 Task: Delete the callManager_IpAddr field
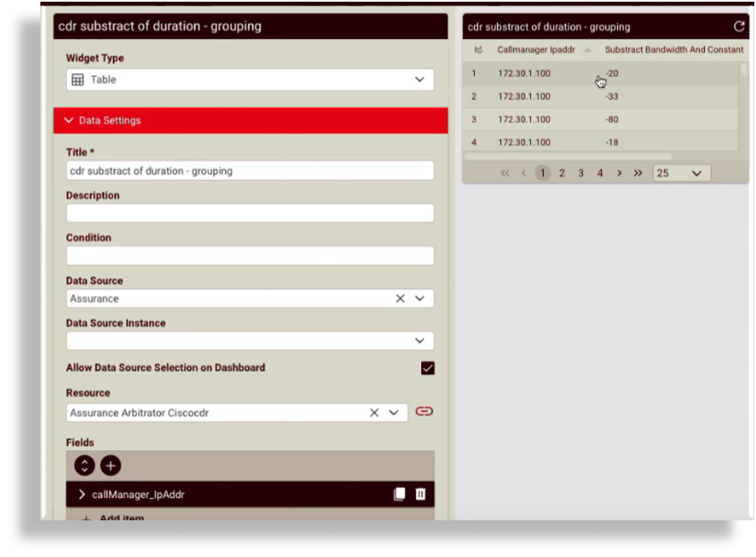click(x=420, y=495)
